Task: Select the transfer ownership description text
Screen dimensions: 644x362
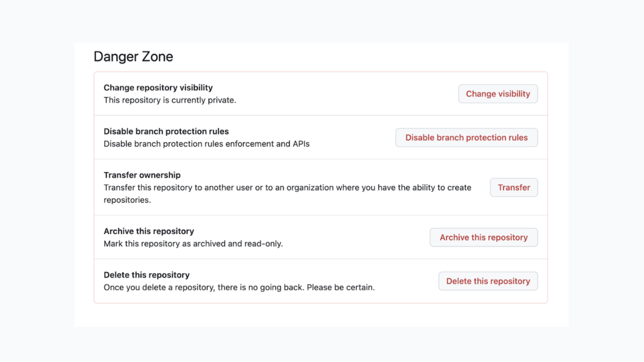Action: 287,188
